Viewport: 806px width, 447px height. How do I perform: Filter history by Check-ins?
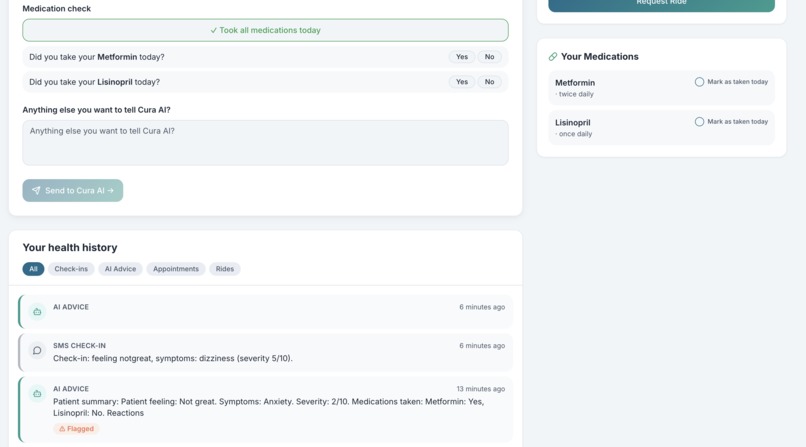71,269
